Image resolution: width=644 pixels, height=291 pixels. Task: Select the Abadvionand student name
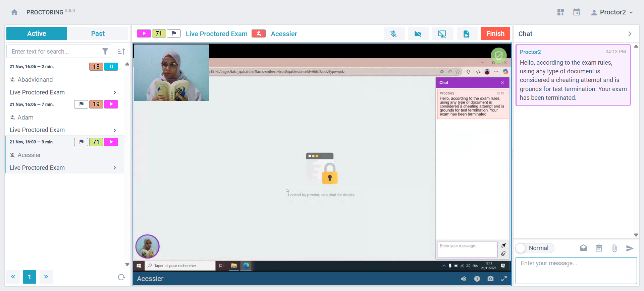(x=35, y=80)
